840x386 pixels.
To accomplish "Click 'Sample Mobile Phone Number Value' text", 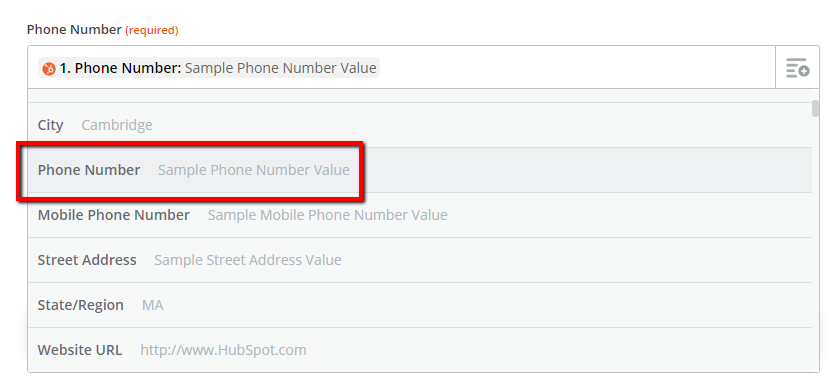I will [x=327, y=215].
